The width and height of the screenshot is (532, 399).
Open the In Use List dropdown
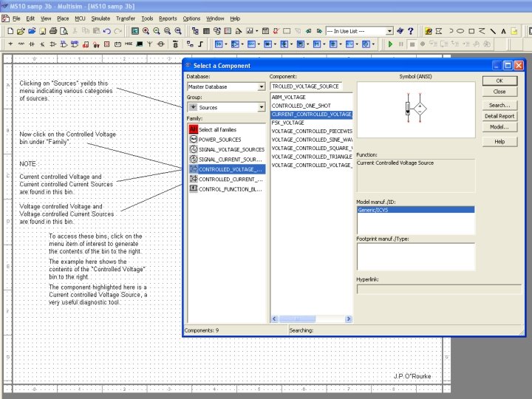tap(389, 31)
